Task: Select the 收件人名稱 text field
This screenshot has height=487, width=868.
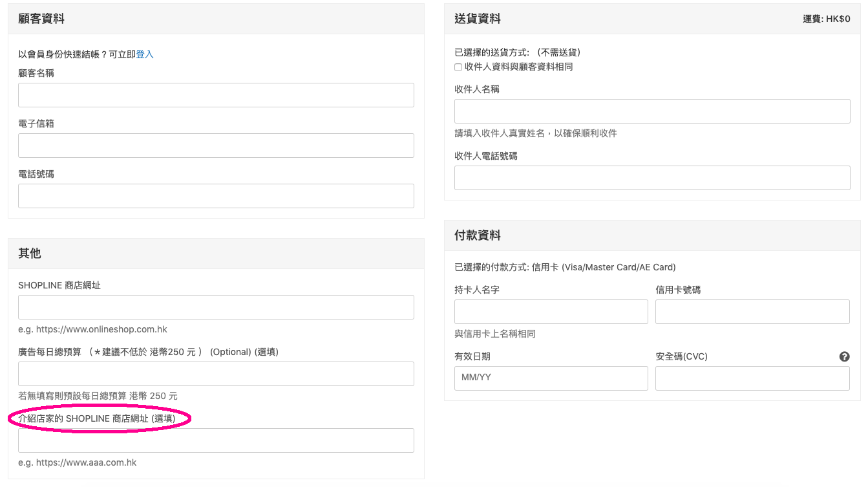Action: click(652, 111)
